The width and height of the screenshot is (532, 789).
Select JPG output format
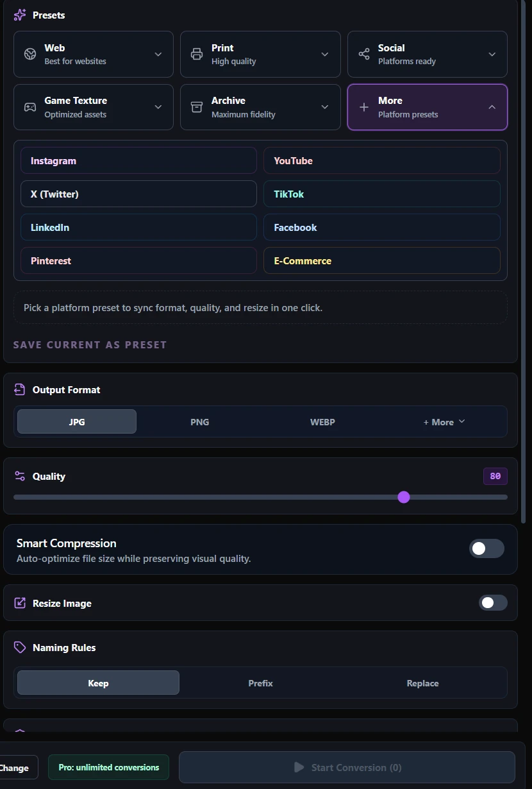(77, 421)
